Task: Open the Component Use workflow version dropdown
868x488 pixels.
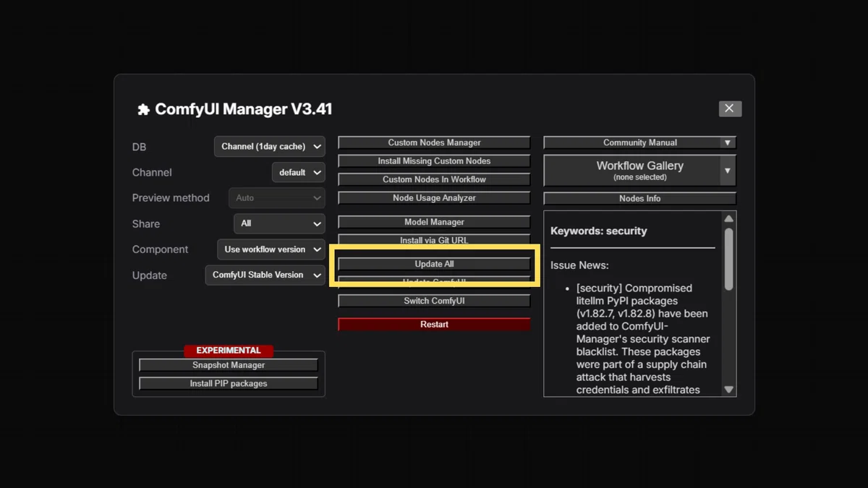Action: tap(271, 249)
